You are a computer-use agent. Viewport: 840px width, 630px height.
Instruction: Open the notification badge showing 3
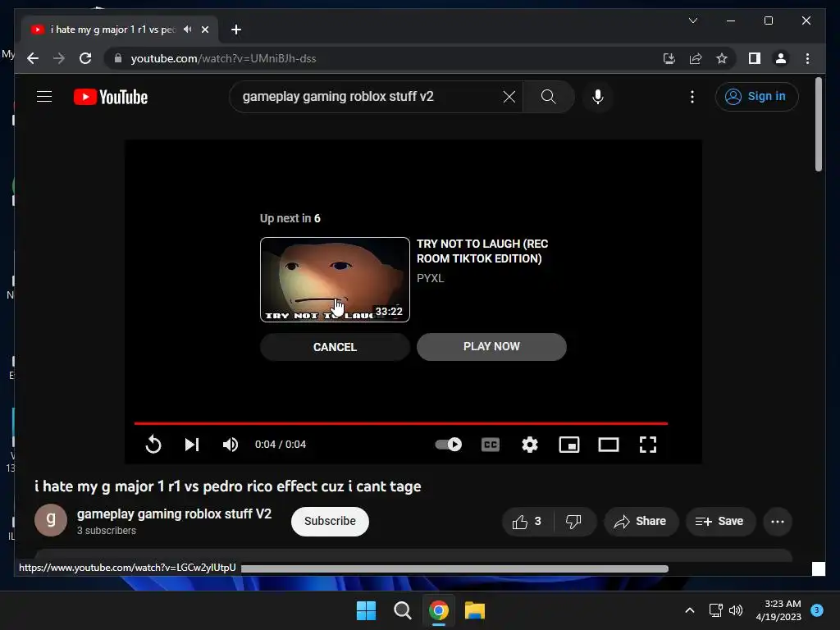tap(817, 609)
